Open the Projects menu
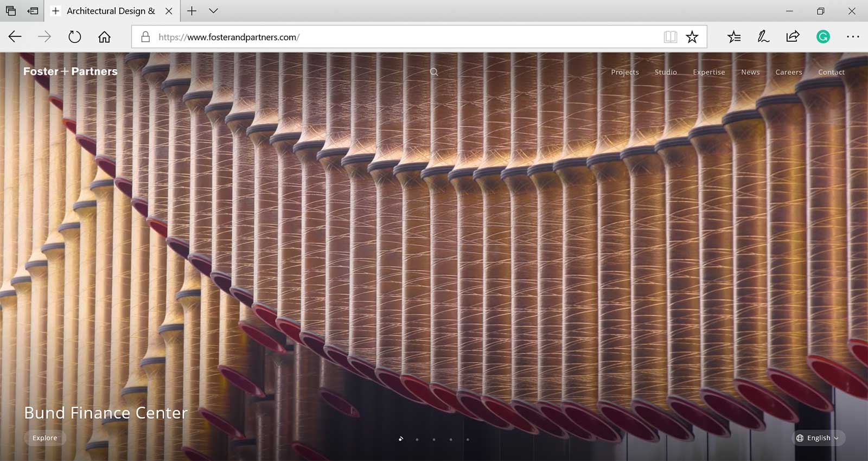The height and width of the screenshot is (461, 868). 625,72
